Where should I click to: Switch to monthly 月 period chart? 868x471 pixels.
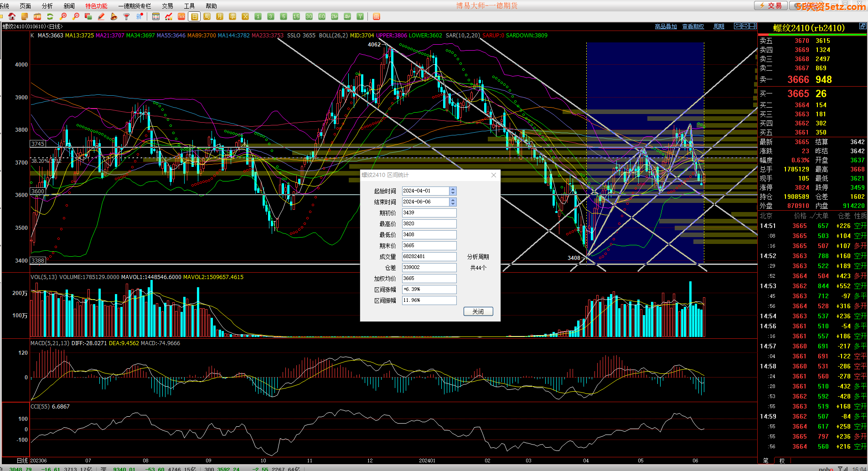[x=220, y=16]
